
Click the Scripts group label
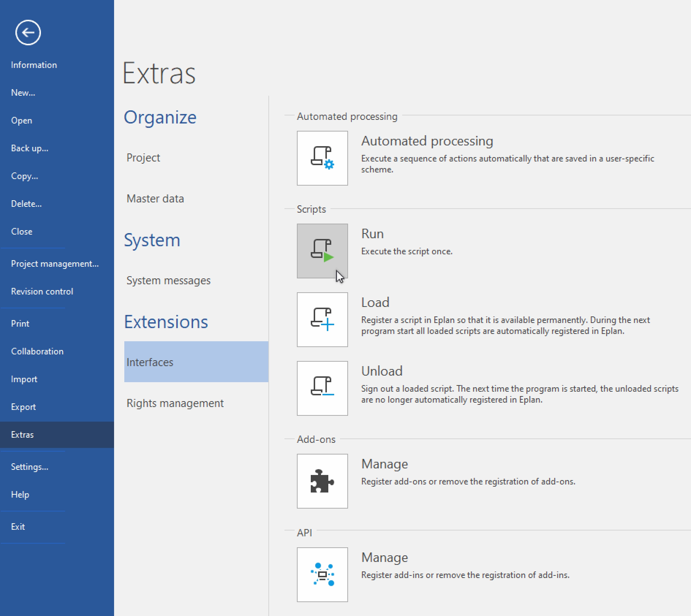click(311, 209)
